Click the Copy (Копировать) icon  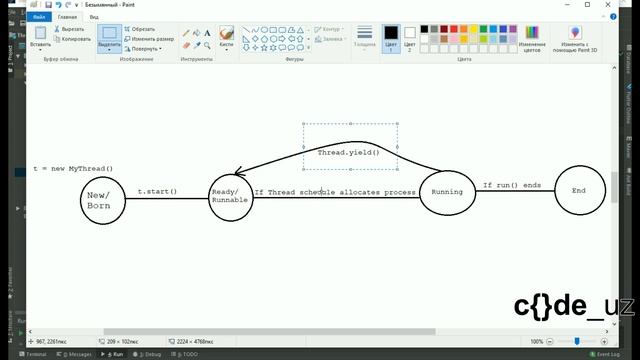pyautogui.click(x=57, y=39)
